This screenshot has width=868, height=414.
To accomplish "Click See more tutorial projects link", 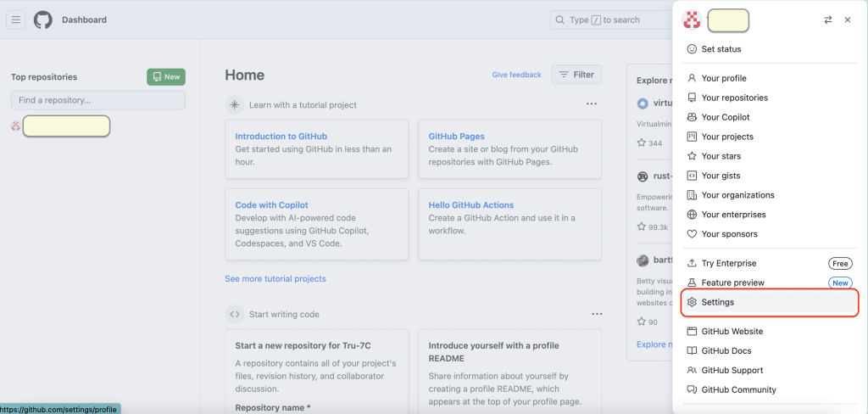I will click(x=275, y=278).
